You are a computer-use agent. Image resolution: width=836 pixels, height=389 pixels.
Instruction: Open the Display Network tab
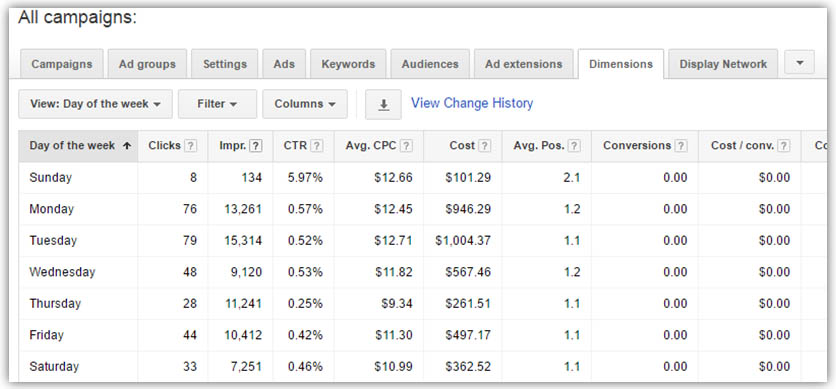pos(723,64)
